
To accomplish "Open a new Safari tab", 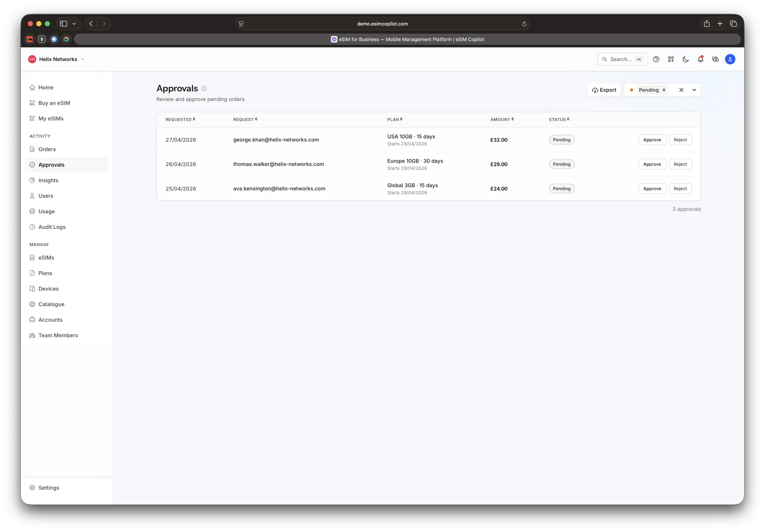I will pyautogui.click(x=720, y=24).
